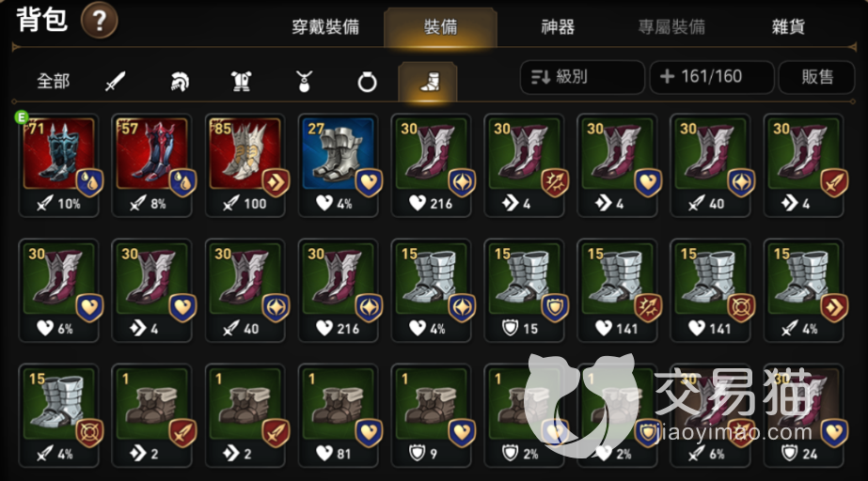868x481 pixels.
Task: Show all items with 全部 filter
Action: (54, 82)
